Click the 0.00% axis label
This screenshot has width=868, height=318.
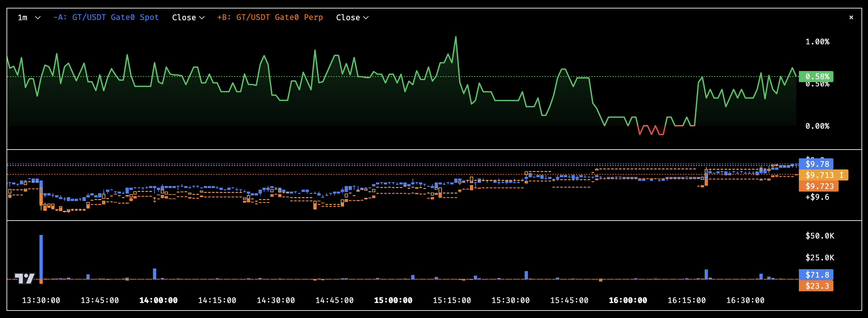pos(817,126)
